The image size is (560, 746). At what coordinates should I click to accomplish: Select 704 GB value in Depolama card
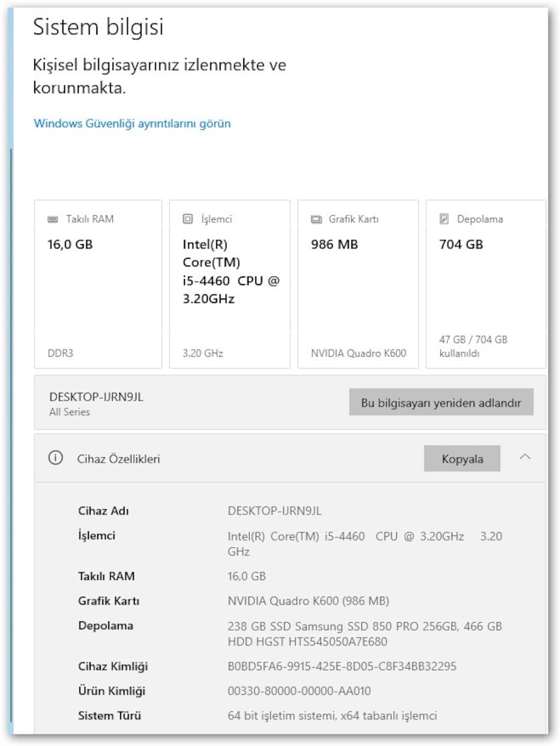point(461,245)
